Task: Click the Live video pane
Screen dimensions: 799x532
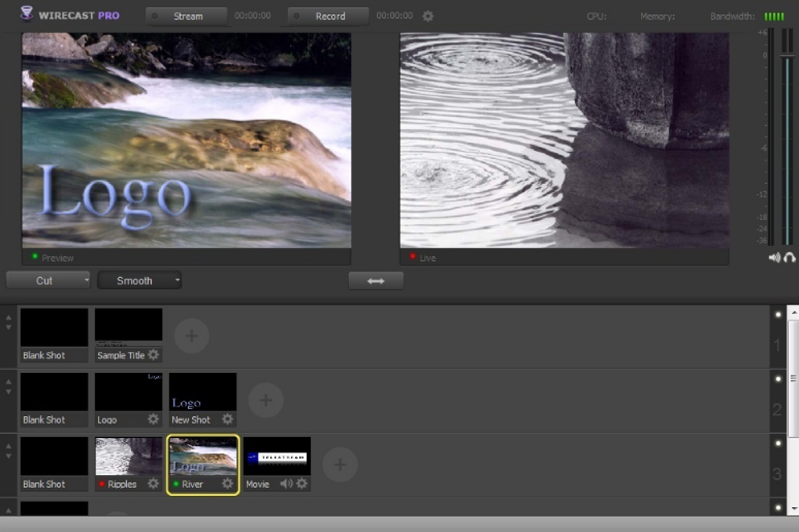Action: point(565,140)
